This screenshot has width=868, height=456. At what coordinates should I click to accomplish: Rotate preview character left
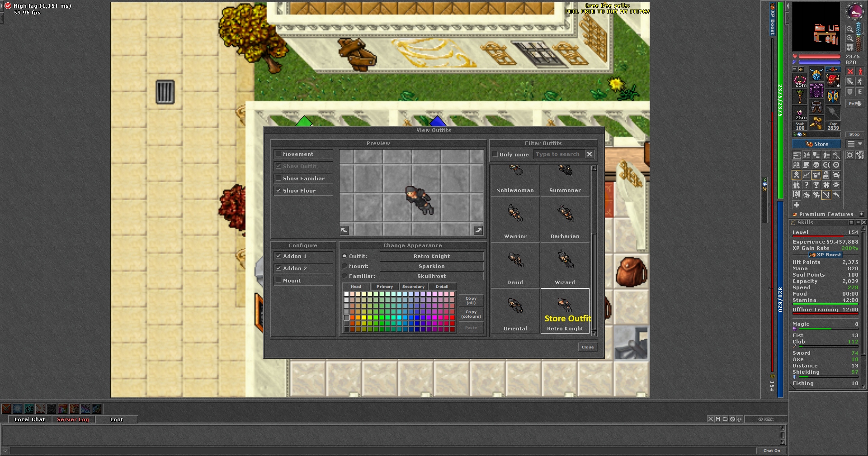pyautogui.click(x=344, y=230)
